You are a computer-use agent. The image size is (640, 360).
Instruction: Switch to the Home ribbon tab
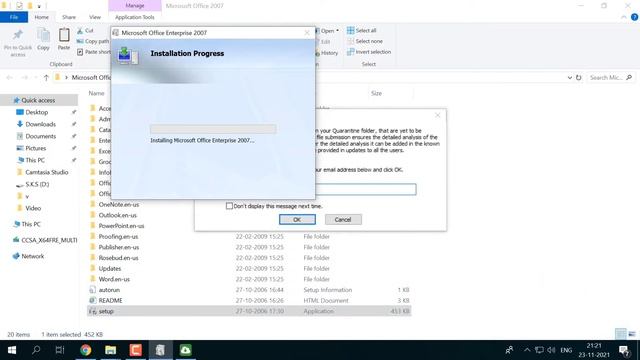click(x=42, y=17)
